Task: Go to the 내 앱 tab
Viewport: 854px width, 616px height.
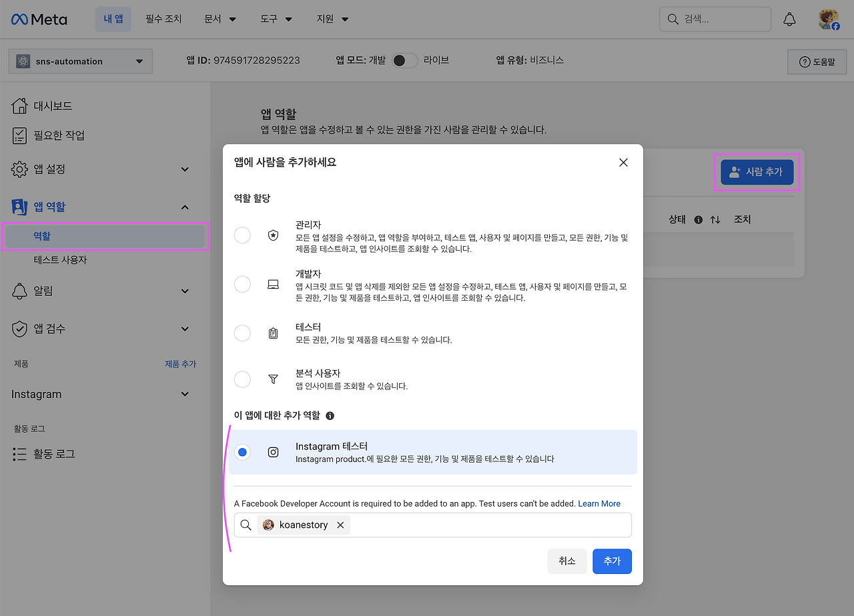Action: pos(113,19)
